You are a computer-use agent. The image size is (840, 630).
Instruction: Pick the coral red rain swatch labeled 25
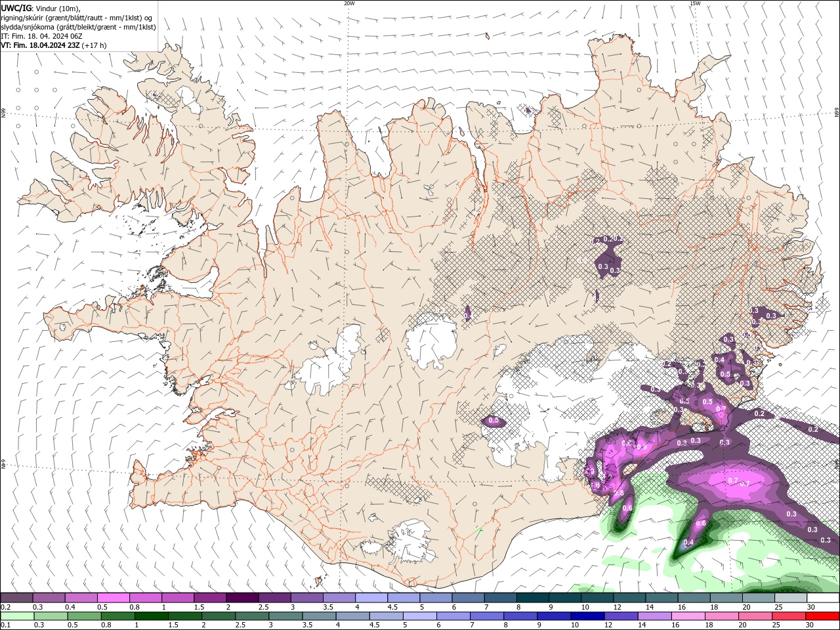pos(788,616)
